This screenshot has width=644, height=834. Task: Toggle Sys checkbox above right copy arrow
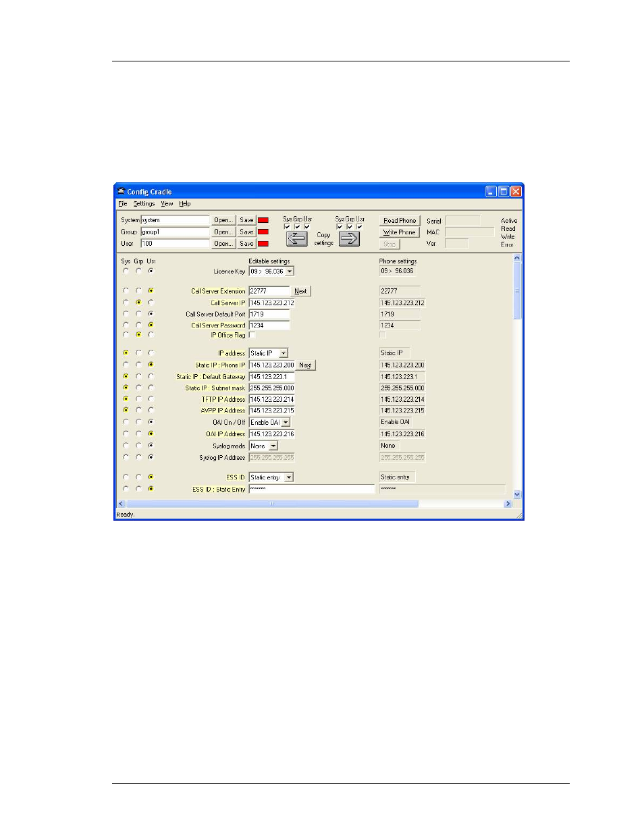click(340, 227)
